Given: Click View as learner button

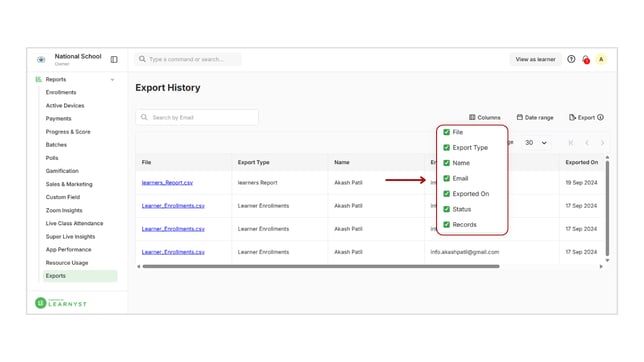Looking at the screenshot, I should coord(535,60).
